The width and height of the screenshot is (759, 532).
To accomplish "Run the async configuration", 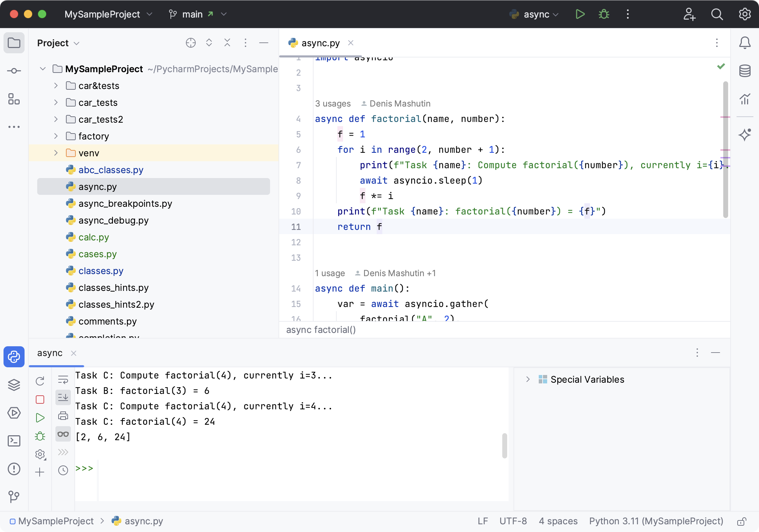I will point(580,14).
